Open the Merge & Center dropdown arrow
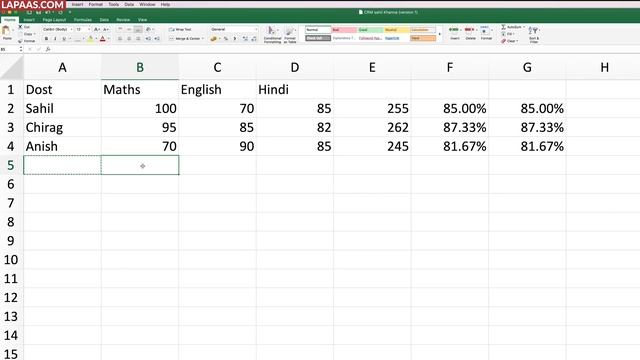640x360 pixels. [x=202, y=39]
